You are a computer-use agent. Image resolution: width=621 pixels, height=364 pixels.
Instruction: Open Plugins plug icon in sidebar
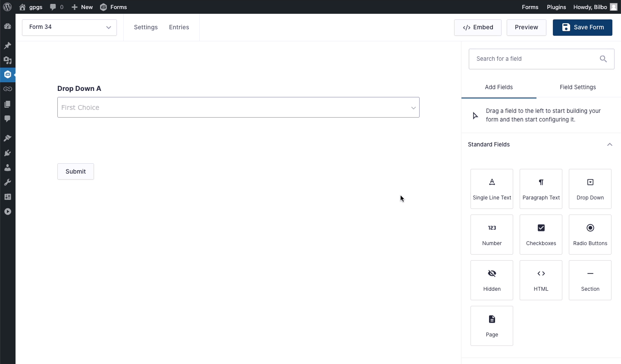tap(7, 153)
